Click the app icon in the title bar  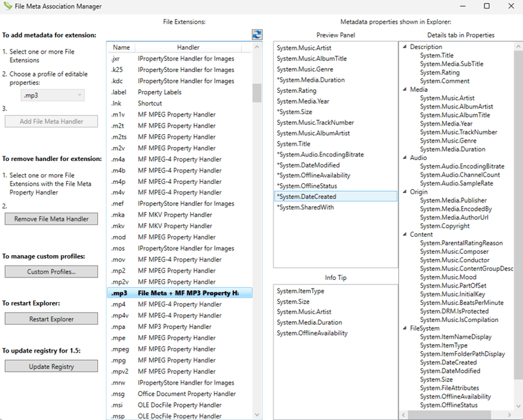(x=8, y=6)
